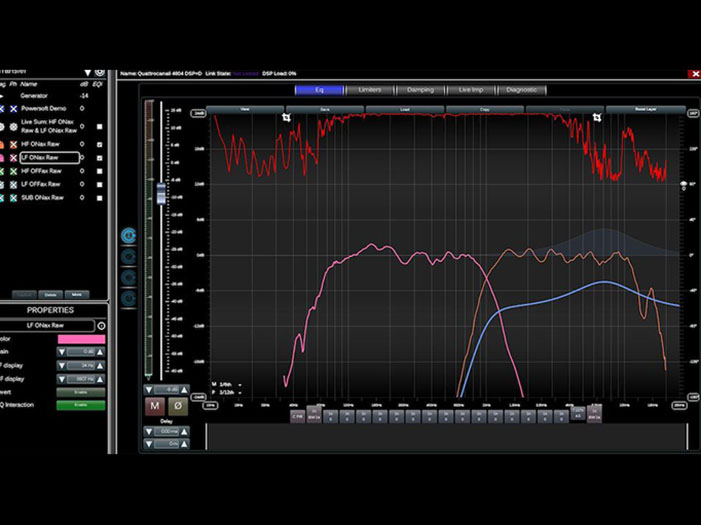Click the X icon on Powersoft Demo row
701x525 pixels.
14,108
